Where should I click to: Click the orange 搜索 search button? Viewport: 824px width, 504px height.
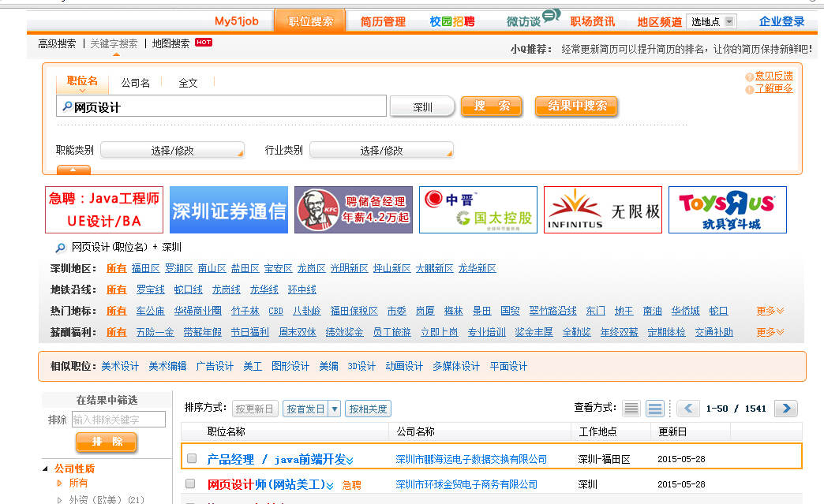click(x=491, y=106)
